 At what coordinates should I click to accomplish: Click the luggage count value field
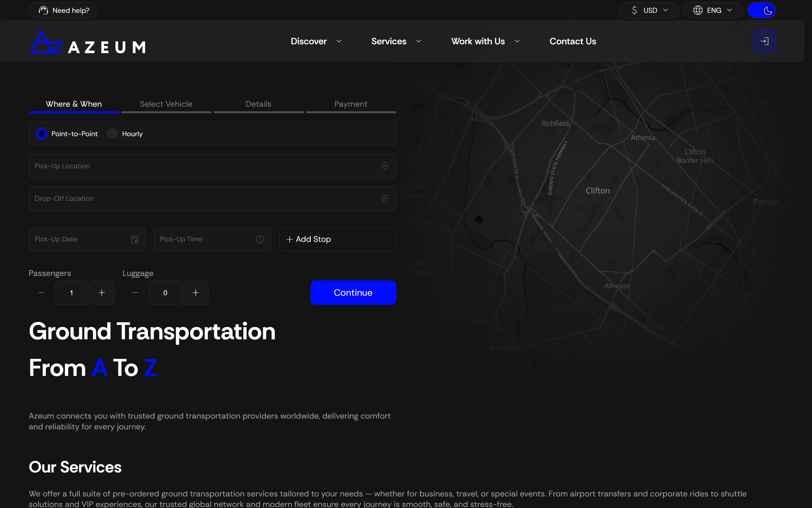tap(165, 293)
